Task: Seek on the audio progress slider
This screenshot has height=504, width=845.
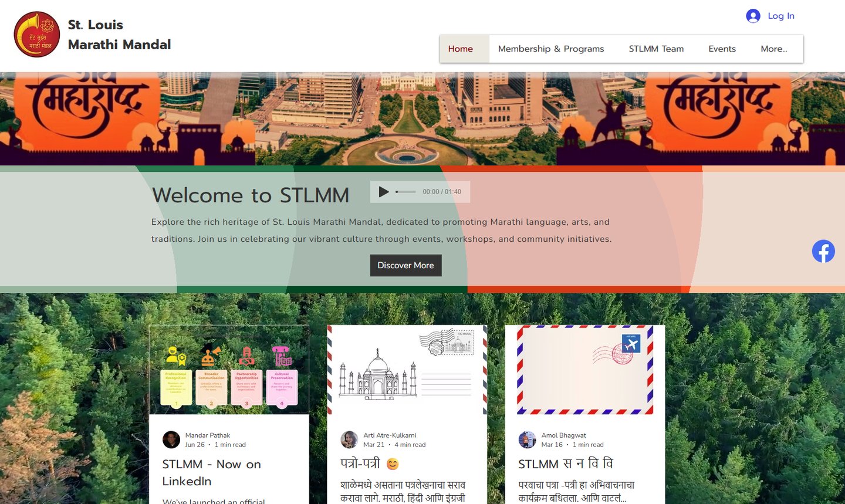Action: click(x=405, y=192)
